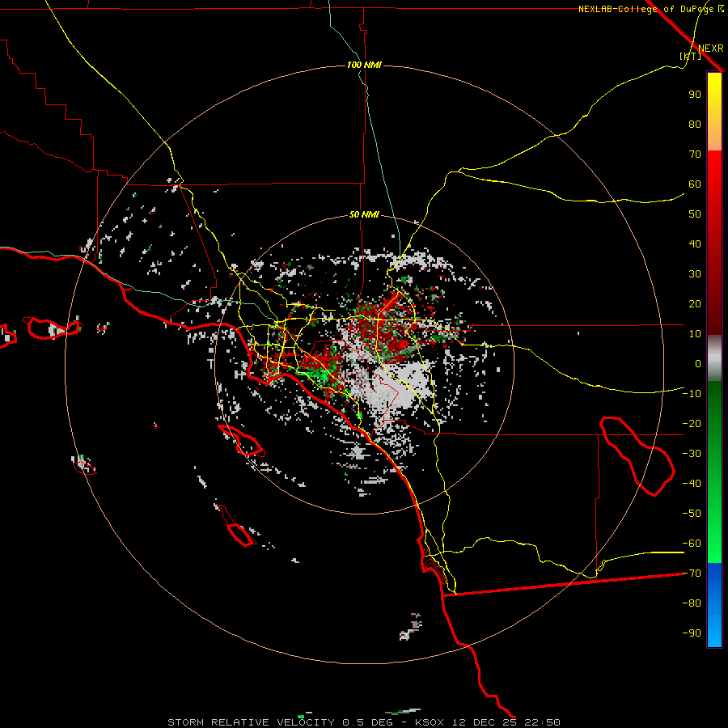
Task: Click the "50 NMI" range ring label
Action: pos(364,214)
